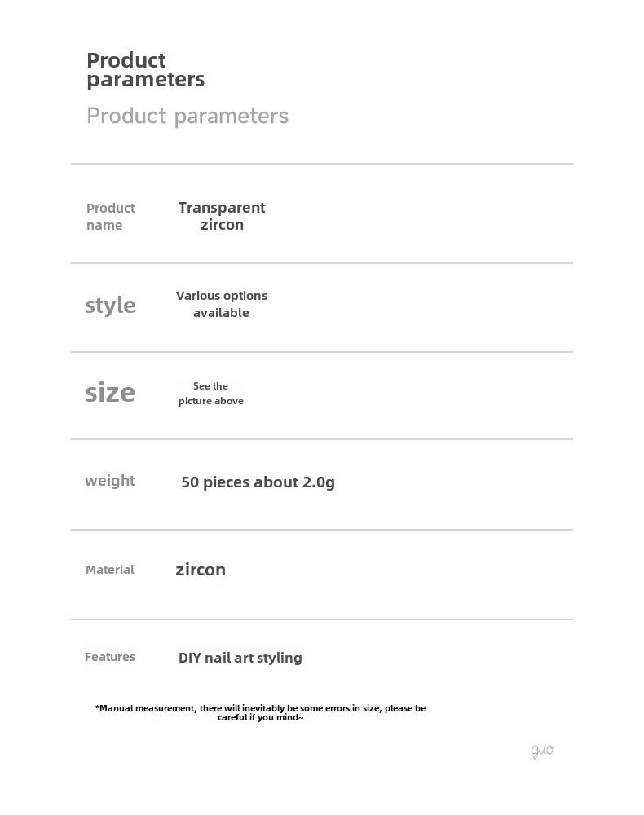Click DIY nail art styling text
Image resolution: width=644 pixels, height=815 pixels.
click(x=240, y=658)
